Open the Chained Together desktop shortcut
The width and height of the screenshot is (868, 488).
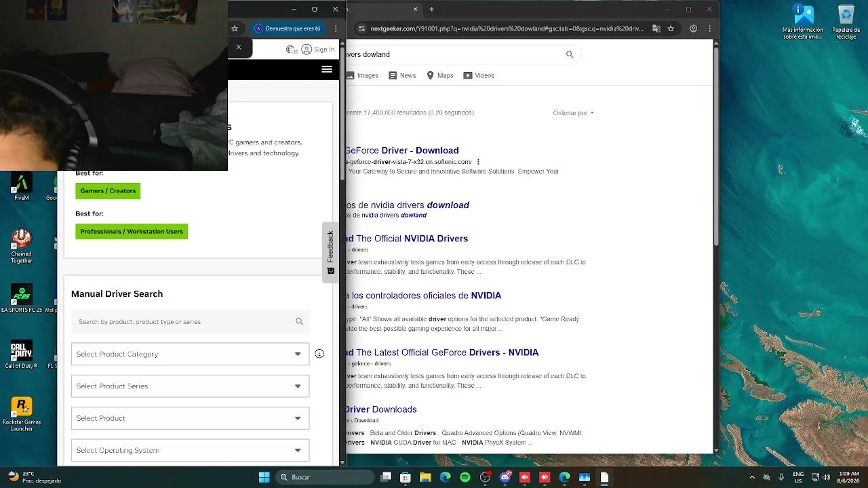pos(22,245)
